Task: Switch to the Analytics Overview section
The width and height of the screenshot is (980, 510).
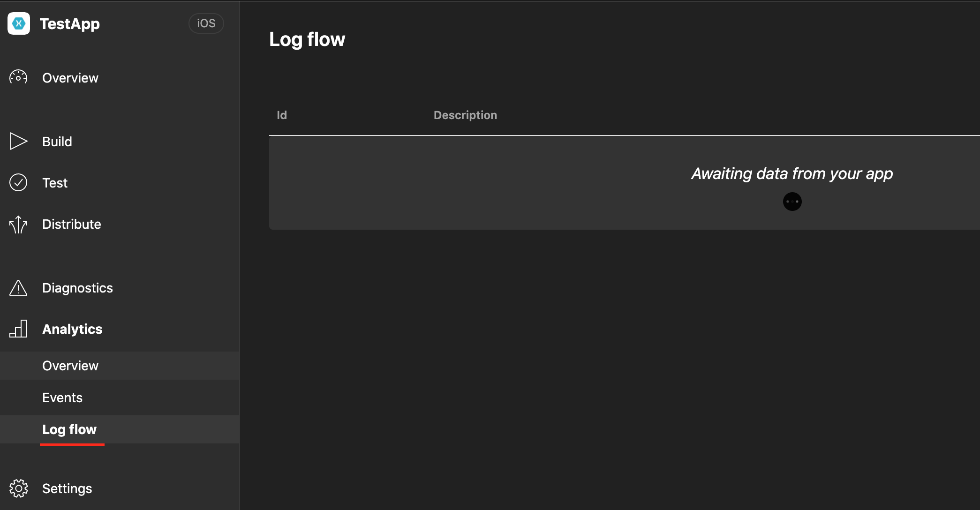Action: pos(70,365)
